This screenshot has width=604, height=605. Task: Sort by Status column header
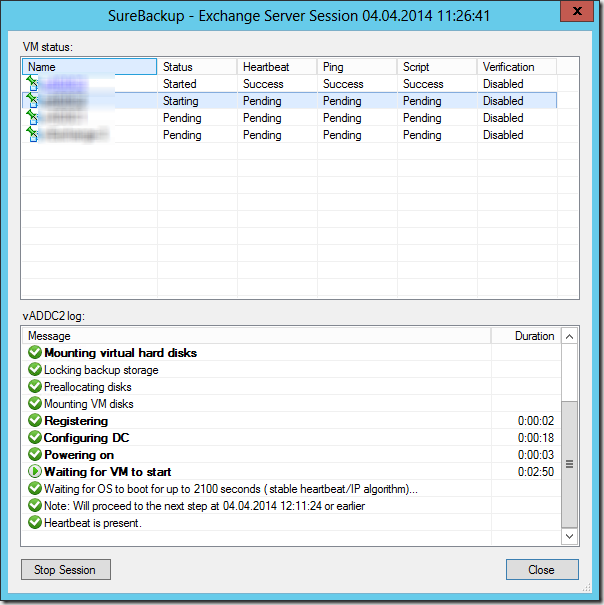(197, 67)
